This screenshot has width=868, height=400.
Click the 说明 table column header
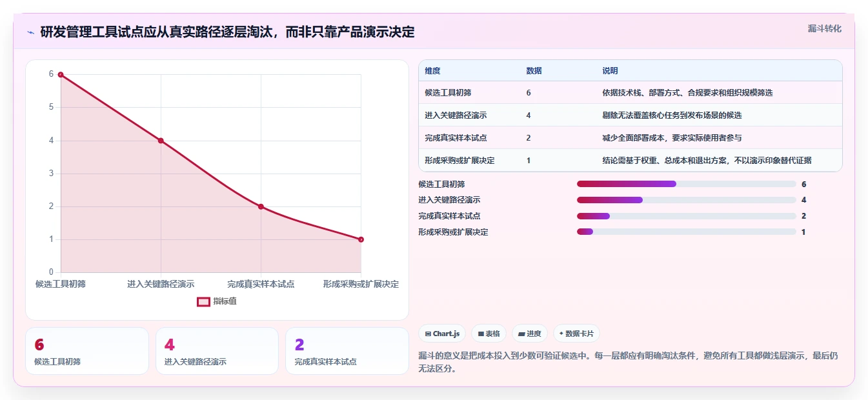click(x=610, y=71)
